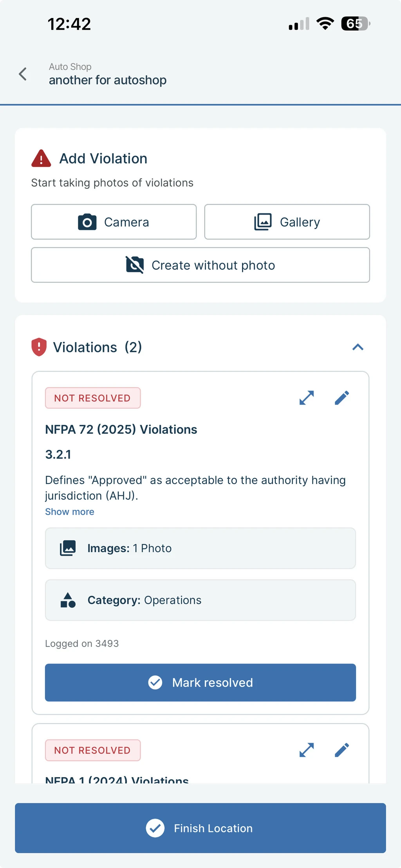The height and width of the screenshot is (868, 401).
Task: Expand the NFPA 72 violation with arrows icon
Action: click(307, 398)
